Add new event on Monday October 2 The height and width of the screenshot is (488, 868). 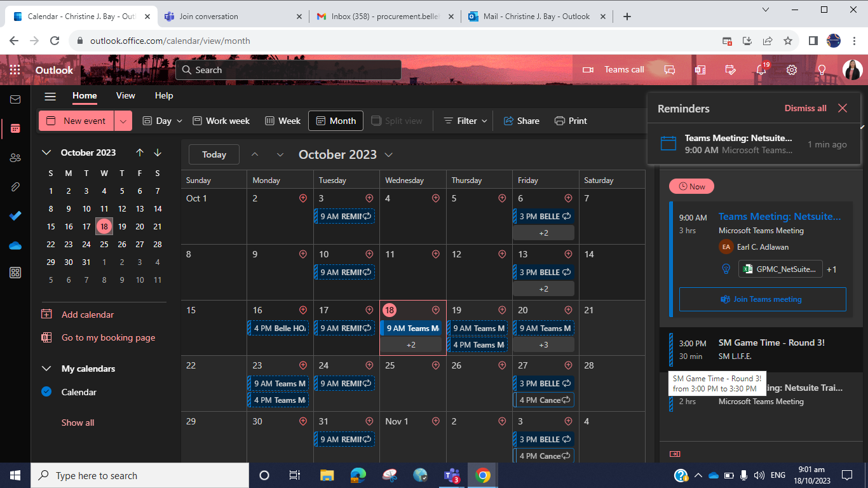click(x=303, y=198)
